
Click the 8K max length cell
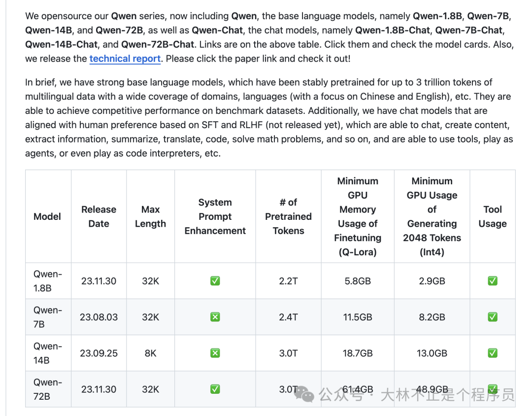click(150, 353)
